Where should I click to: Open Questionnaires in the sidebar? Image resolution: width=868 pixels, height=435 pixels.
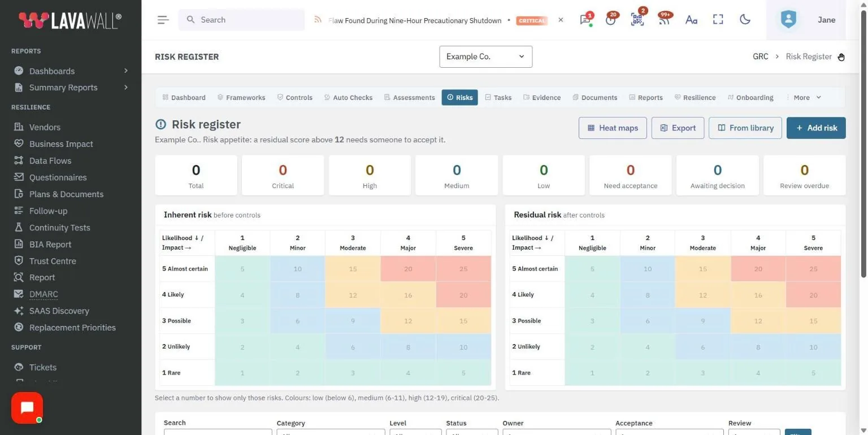[x=58, y=177]
